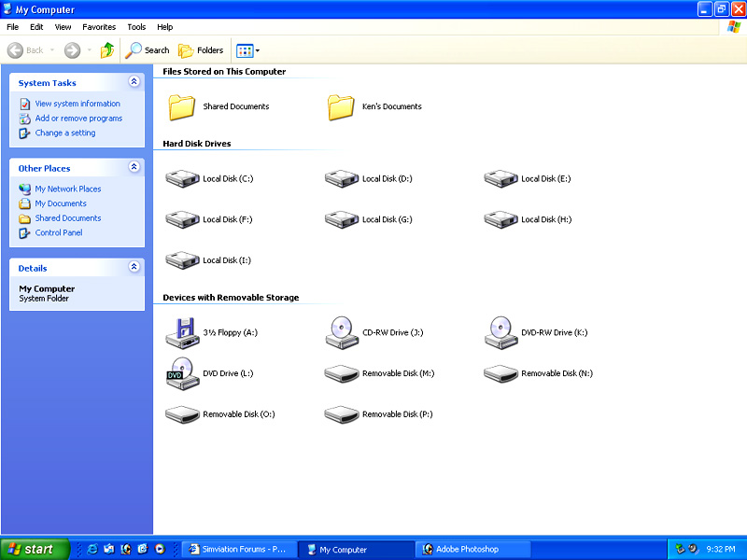Open the Forward history dropdown arrow

(89, 50)
